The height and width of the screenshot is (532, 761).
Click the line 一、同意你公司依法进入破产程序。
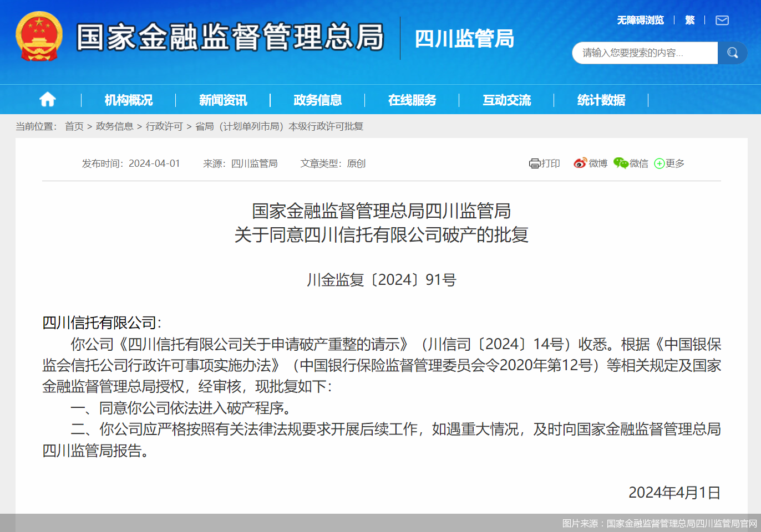click(x=181, y=408)
